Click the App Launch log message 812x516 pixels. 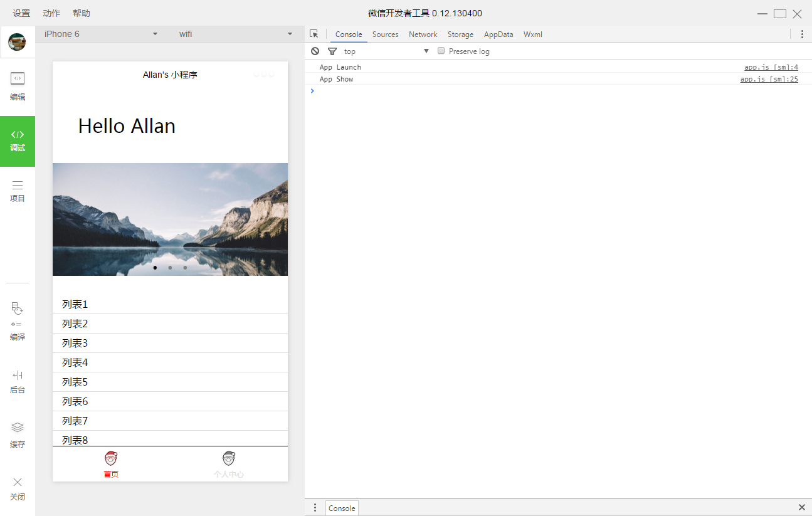pyautogui.click(x=340, y=67)
